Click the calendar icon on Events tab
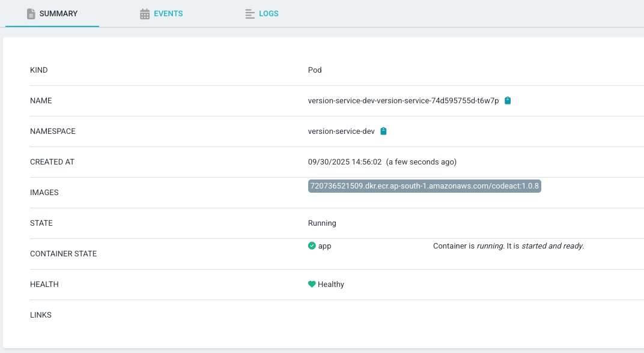Screen dimensions: 644x353 click(145, 14)
